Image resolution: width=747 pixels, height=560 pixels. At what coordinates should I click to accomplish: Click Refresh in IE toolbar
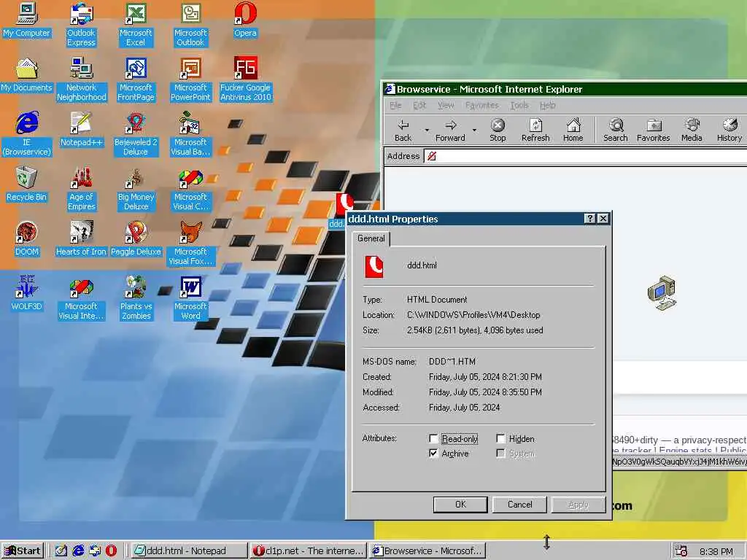coord(535,130)
